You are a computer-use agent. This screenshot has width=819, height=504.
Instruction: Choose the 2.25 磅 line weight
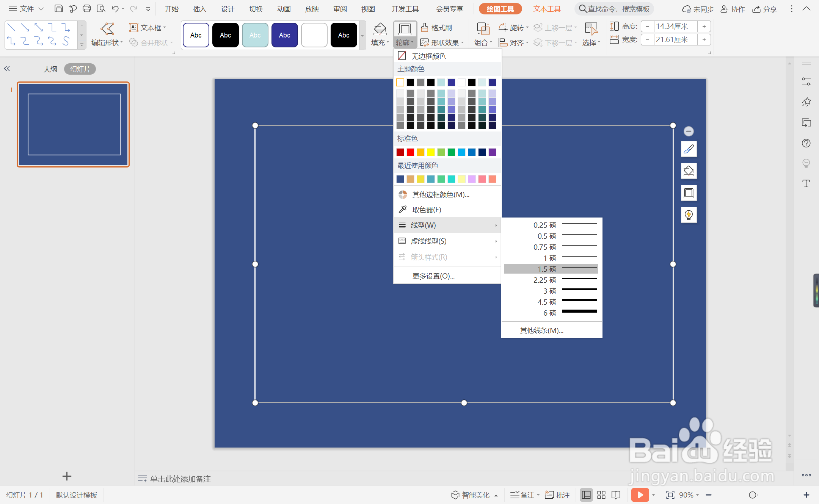551,280
